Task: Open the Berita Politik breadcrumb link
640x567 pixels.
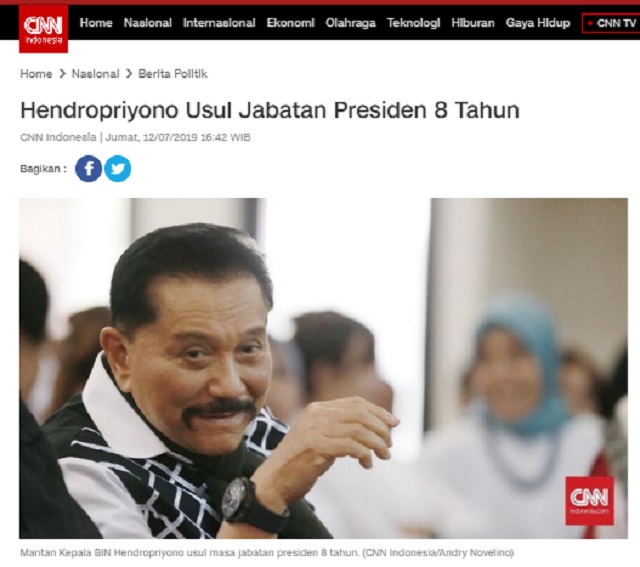Action: tap(173, 74)
